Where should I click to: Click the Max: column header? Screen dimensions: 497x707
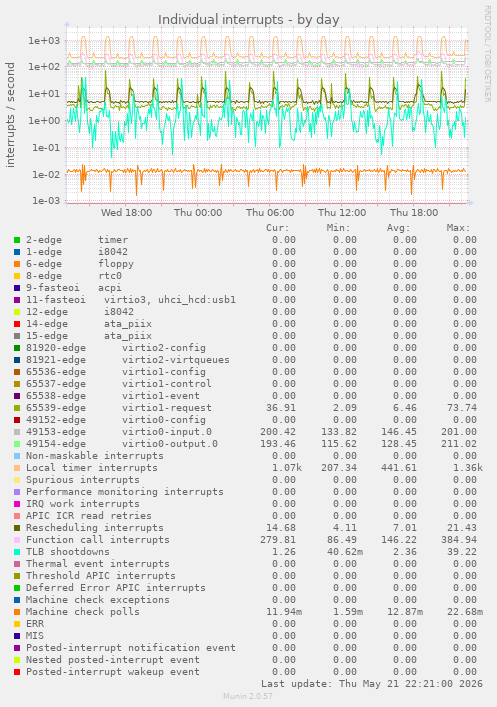pyautogui.click(x=459, y=228)
